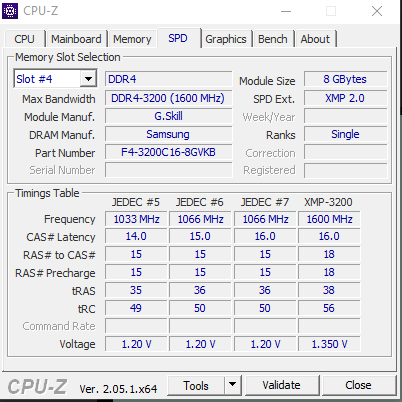Screen dimensions: 402x402
Task: Click XMP-3200 tRAS value 38
Action: pyautogui.click(x=329, y=290)
